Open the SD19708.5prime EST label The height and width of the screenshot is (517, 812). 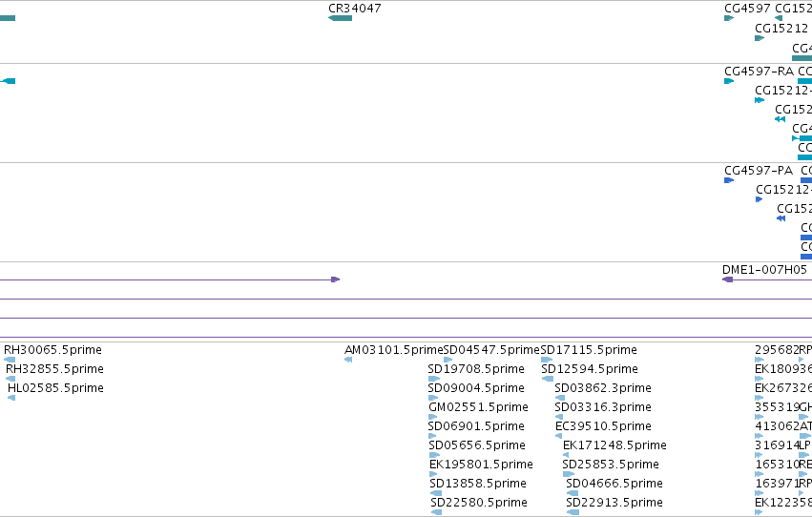point(476,369)
